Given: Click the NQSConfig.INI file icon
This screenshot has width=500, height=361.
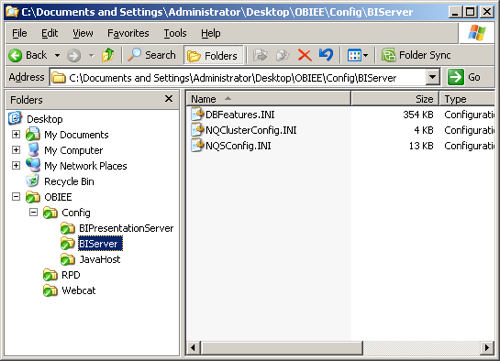Looking at the screenshot, I should [x=198, y=145].
